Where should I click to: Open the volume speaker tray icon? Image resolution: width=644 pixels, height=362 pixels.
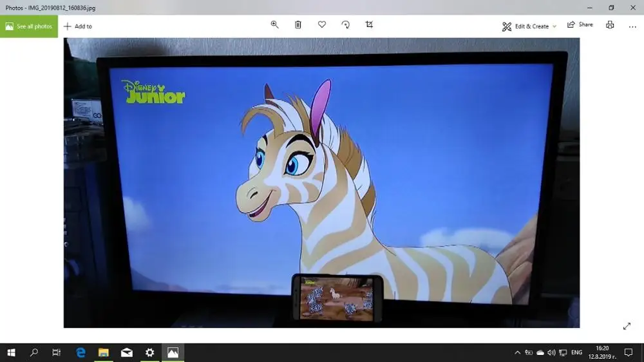pos(552,352)
